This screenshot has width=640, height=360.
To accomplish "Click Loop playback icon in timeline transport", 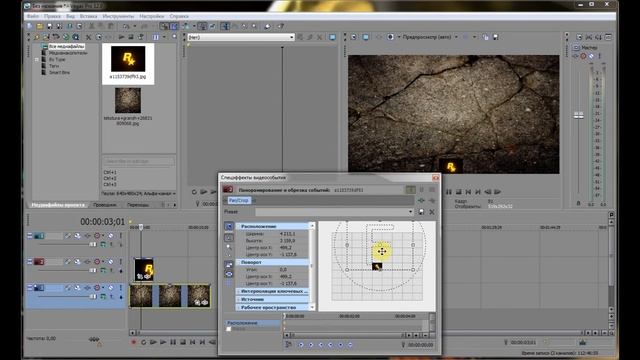I will click(x=143, y=342).
